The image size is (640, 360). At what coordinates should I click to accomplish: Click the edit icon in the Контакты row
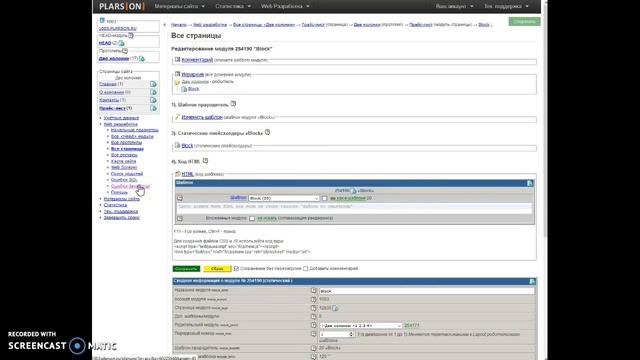tap(153, 100)
